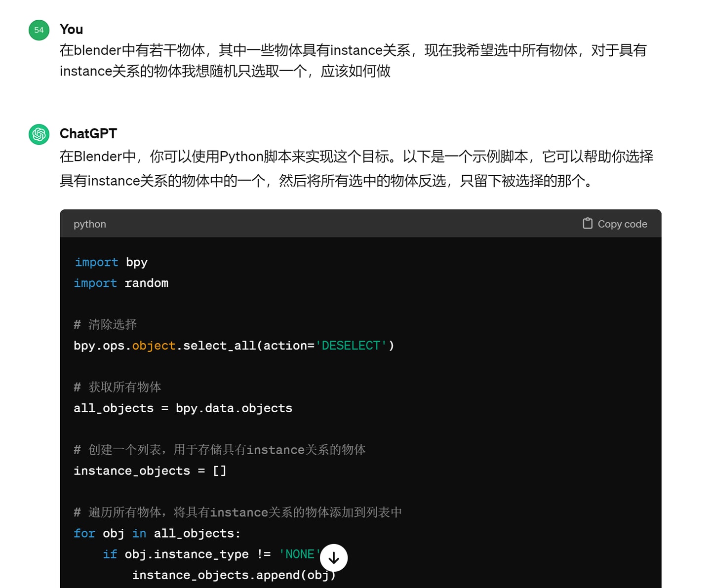Click the 'ChatGPT' sender name
Screen dimensions: 711x588
coord(88,134)
